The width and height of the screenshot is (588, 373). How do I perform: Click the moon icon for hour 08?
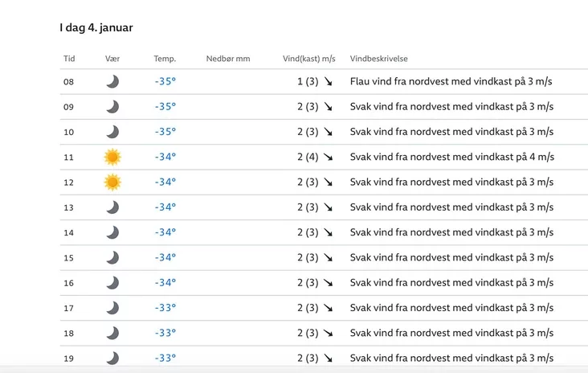[x=112, y=81]
